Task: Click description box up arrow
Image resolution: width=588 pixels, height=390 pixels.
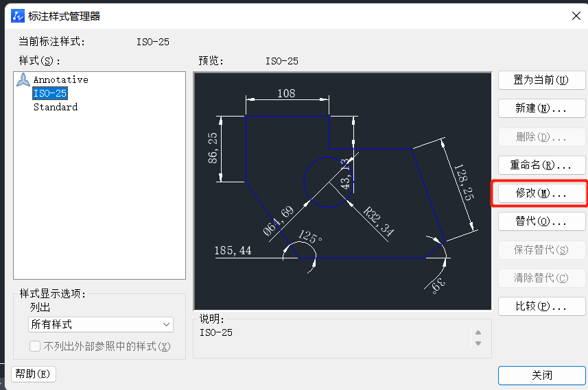Action: 478,332
